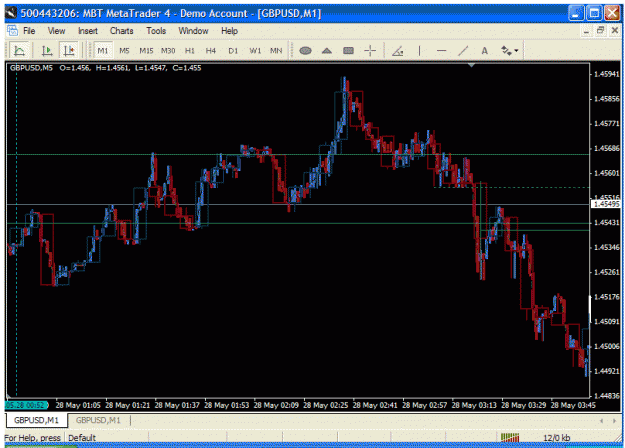Screen dimensions: 625x448
Task: Minimize the MetaTrader main window
Action: click(576, 13)
